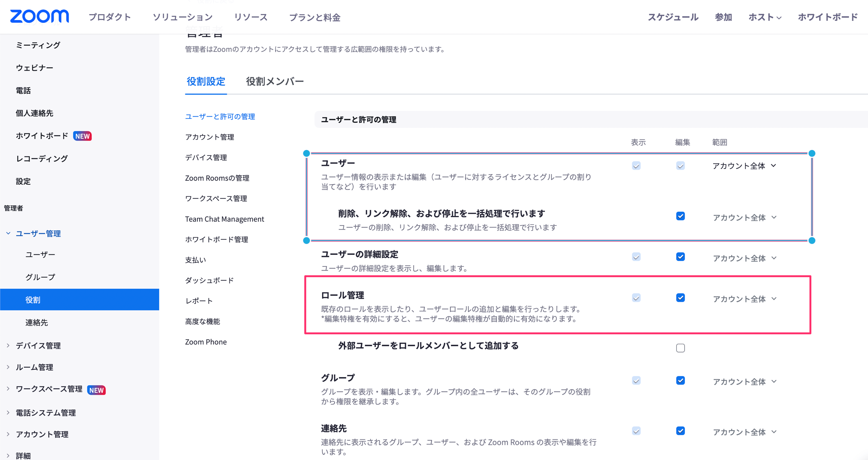Image resolution: width=868 pixels, height=460 pixels.
Task: Open プランと料金 page
Action: [315, 17]
